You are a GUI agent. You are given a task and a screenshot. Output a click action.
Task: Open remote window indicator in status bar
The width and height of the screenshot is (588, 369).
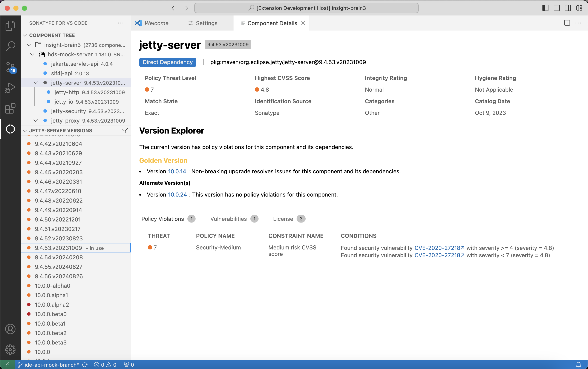7,365
